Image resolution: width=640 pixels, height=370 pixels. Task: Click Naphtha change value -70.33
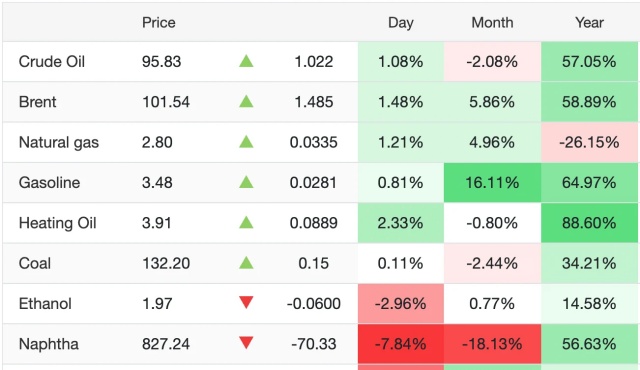coord(313,344)
